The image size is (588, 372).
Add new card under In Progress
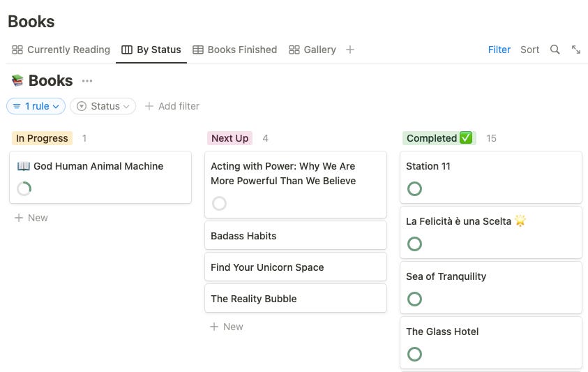click(x=31, y=218)
